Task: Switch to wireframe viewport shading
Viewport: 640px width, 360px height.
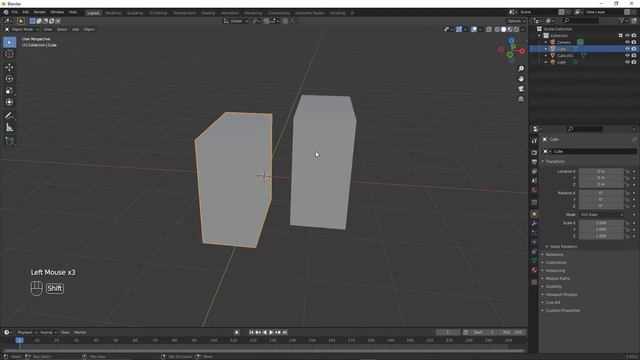Action: 497,29
